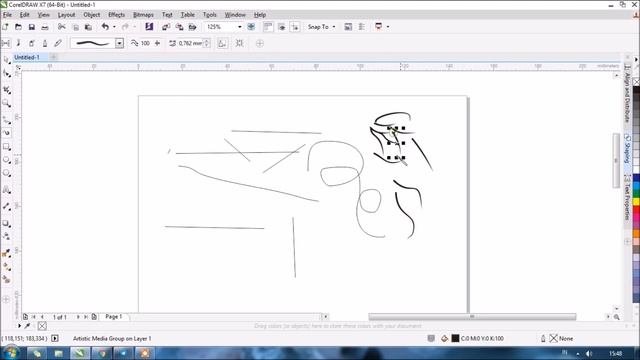Select the Artistic Media tool

[x=7, y=133]
